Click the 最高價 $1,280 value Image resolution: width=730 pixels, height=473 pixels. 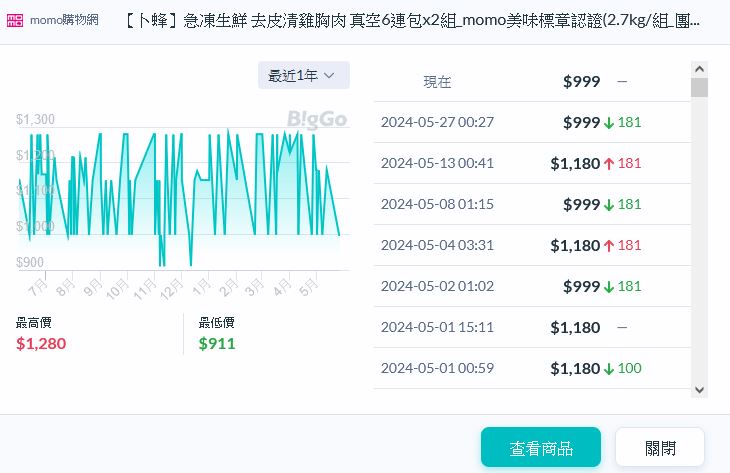click(41, 344)
